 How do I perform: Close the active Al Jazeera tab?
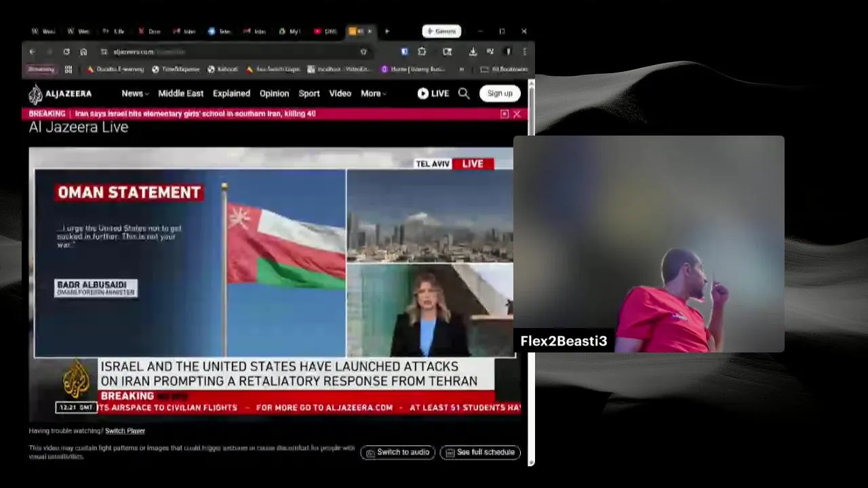pos(370,31)
